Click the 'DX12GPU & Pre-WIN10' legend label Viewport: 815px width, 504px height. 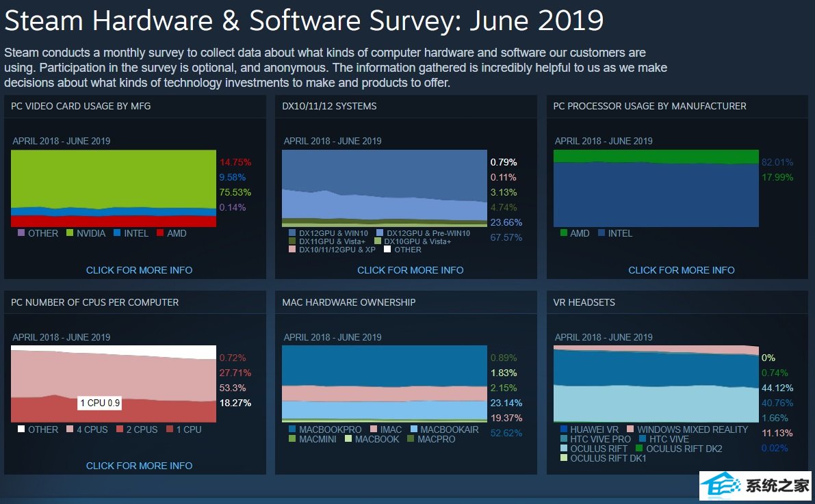[x=428, y=233]
